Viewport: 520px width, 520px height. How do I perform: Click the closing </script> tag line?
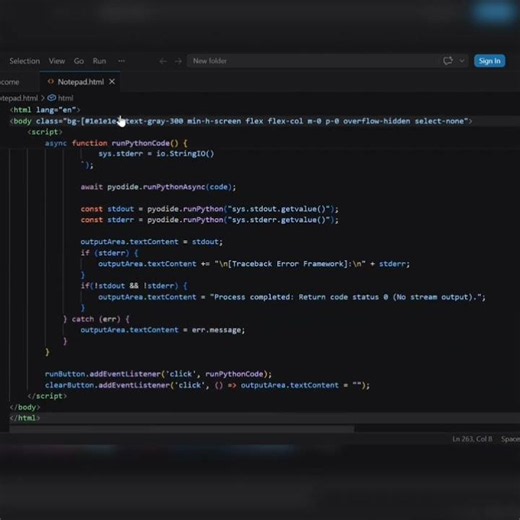tap(47, 396)
